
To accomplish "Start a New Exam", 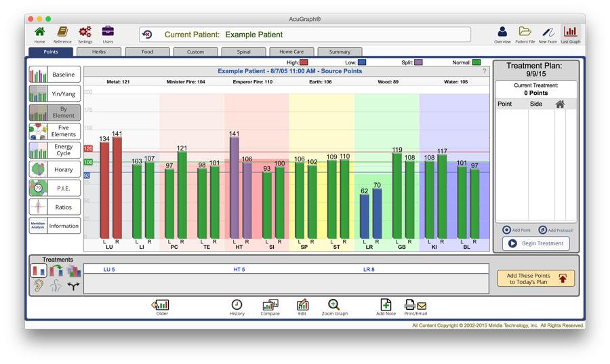I will click(x=547, y=32).
